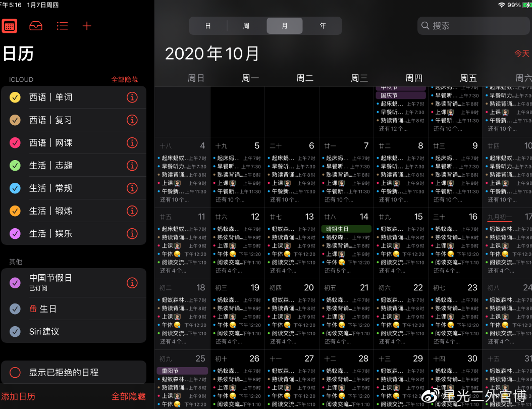Image resolution: width=532 pixels, height=409 pixels.
Task: Open info for 西语｜网课 calendar
Action: 132,143
